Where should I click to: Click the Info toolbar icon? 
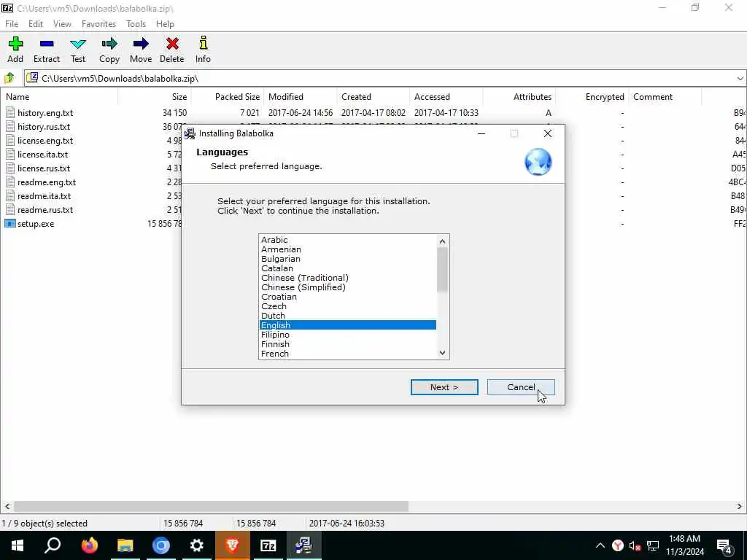203,43
